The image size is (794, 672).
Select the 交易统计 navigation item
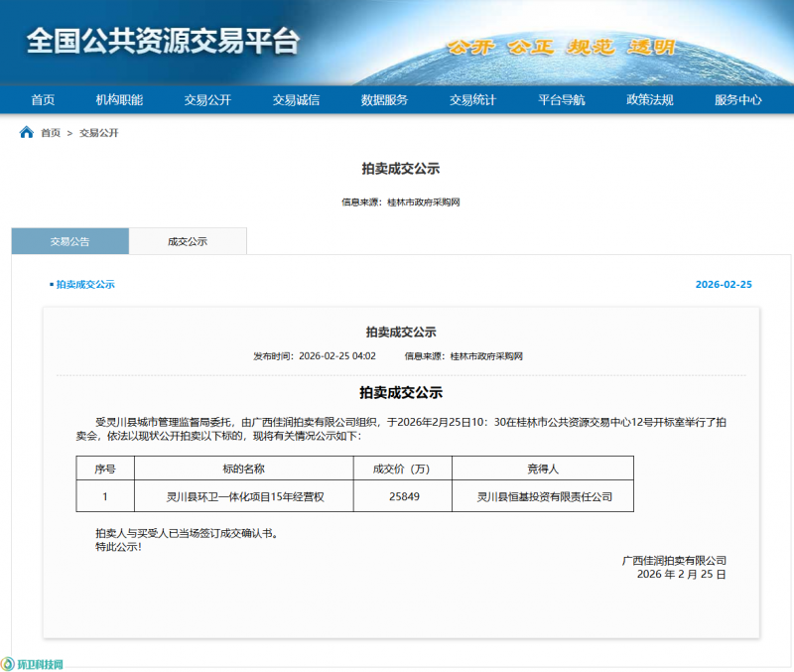[x=472, y=100]
